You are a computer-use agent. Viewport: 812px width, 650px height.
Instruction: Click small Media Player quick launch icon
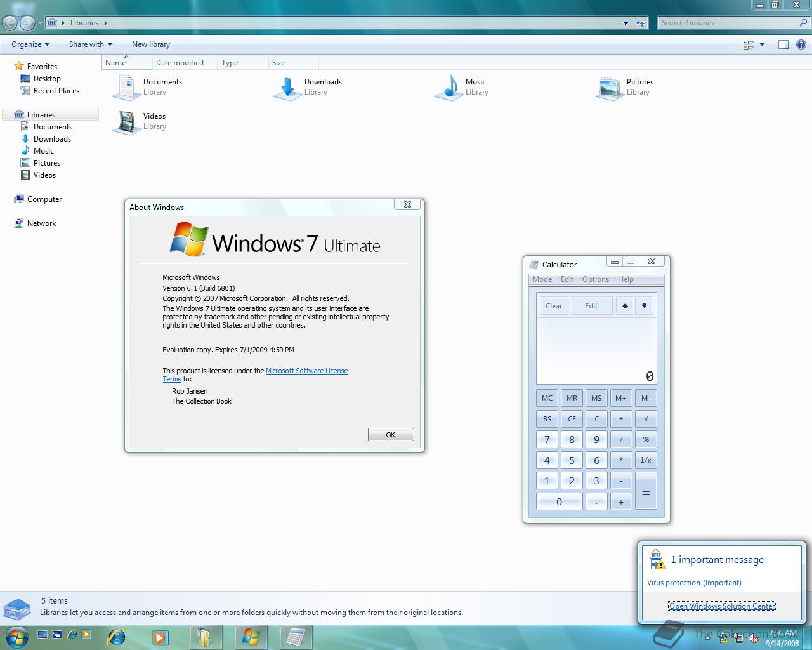[86, 634]
